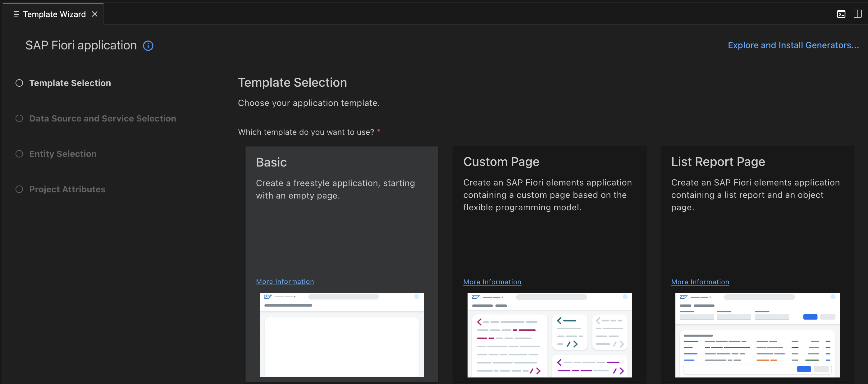Close the Template Wizard tab
The width and height of the screenshot is (868, 384).
[95, 14]
